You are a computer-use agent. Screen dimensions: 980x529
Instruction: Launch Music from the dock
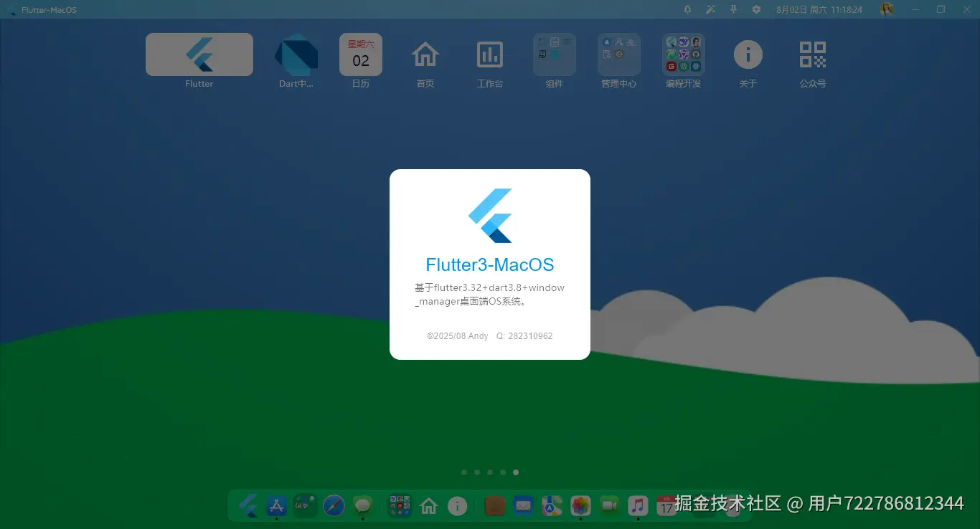click(638, 506)
